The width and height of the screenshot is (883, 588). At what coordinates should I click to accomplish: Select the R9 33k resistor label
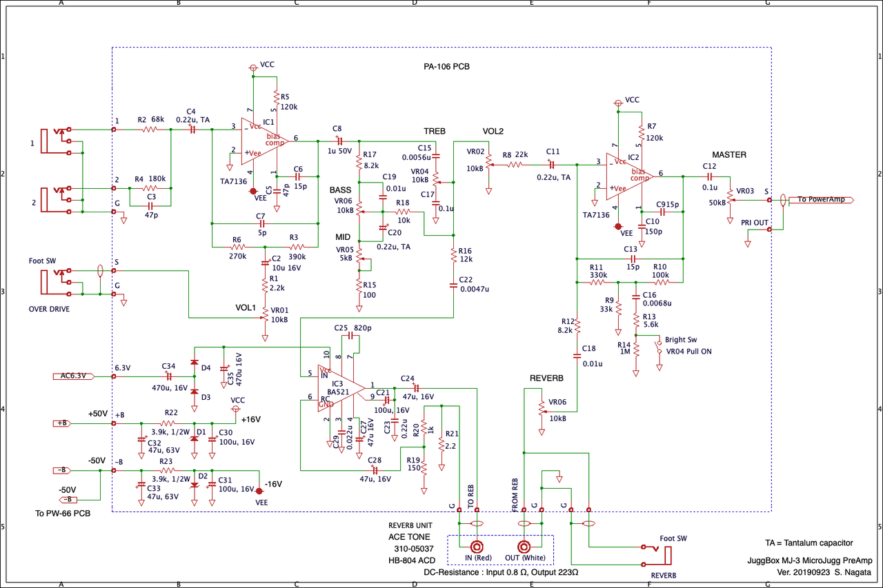608,305
